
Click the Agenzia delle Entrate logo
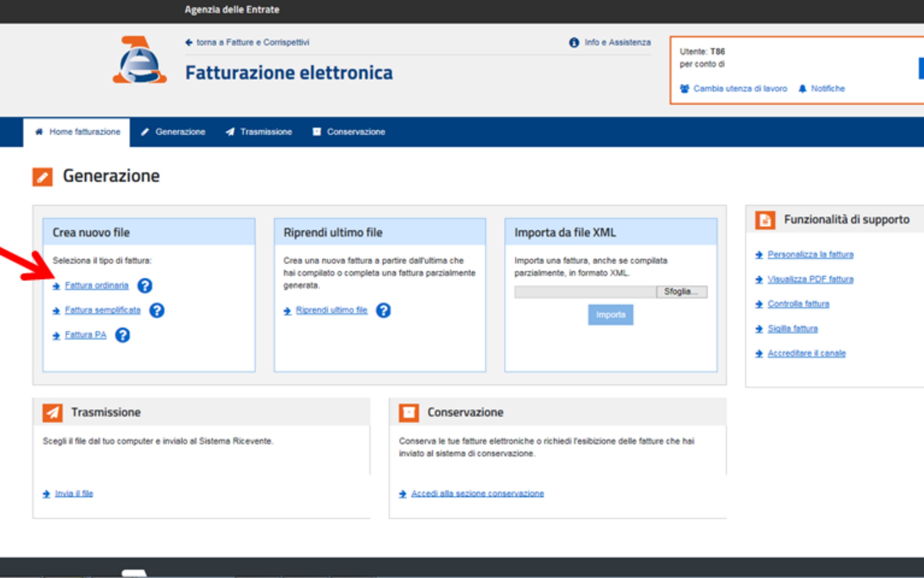coord(139,60)
